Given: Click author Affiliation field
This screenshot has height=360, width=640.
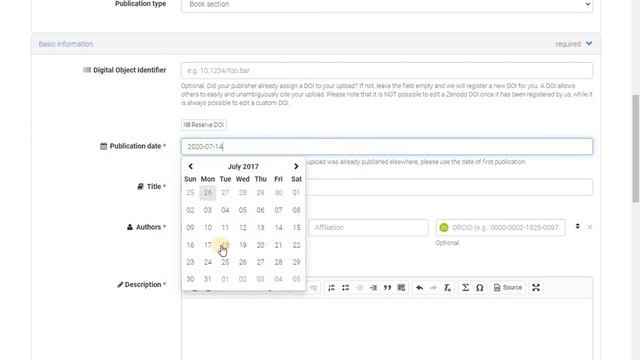Looking at the screenshot, I should coord(369,228).
